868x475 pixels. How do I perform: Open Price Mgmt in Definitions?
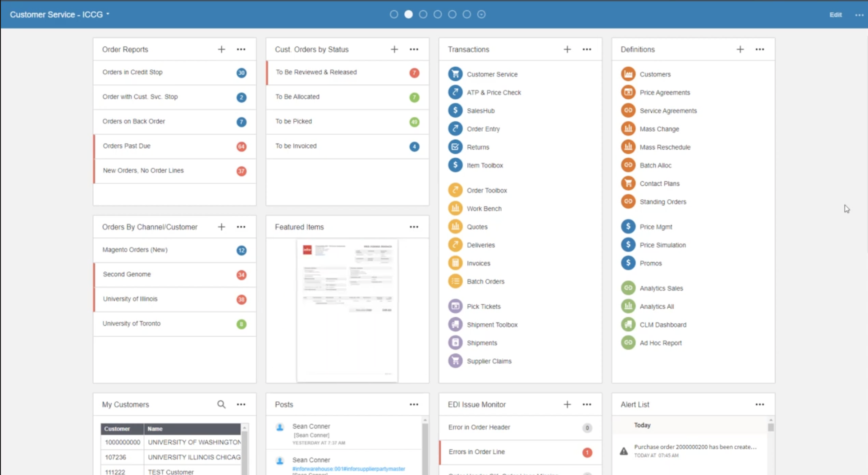point(628,227)
